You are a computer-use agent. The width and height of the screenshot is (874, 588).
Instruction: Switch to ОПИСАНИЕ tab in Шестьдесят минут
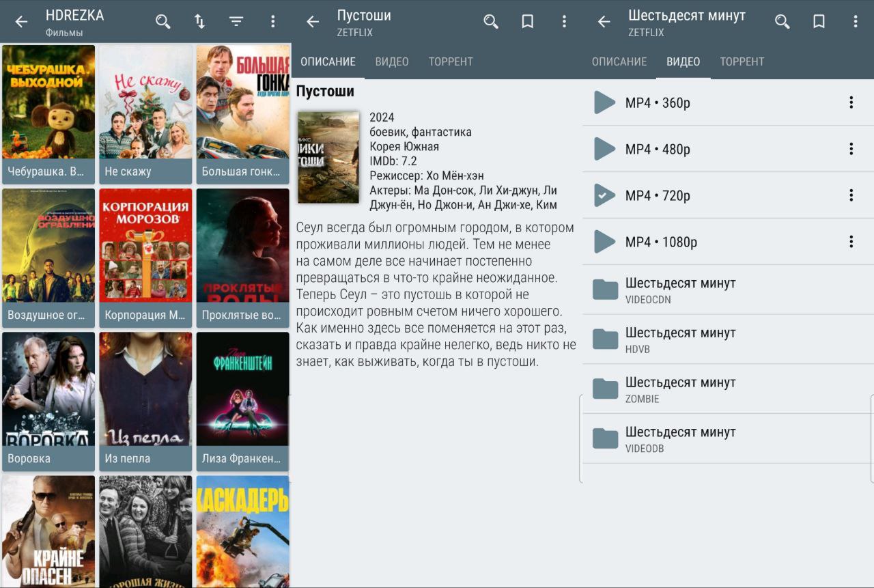coord(619,61)
